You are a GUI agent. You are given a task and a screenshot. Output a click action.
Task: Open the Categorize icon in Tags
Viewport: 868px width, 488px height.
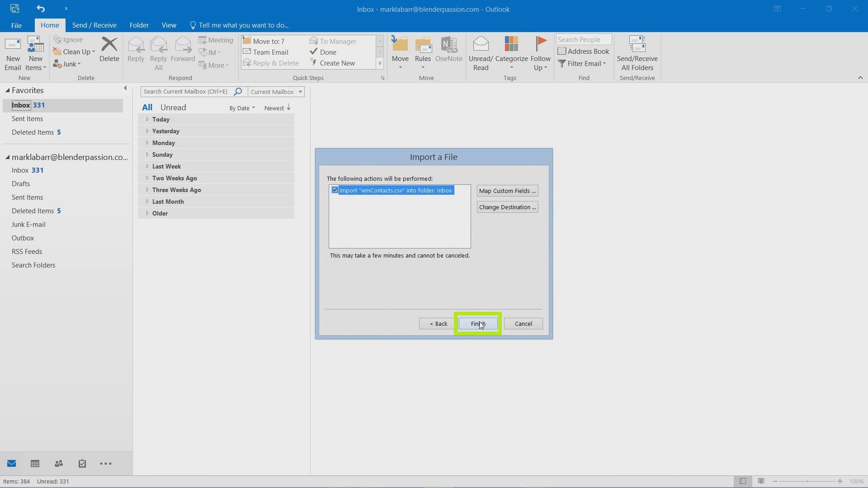tap(510, 53)
